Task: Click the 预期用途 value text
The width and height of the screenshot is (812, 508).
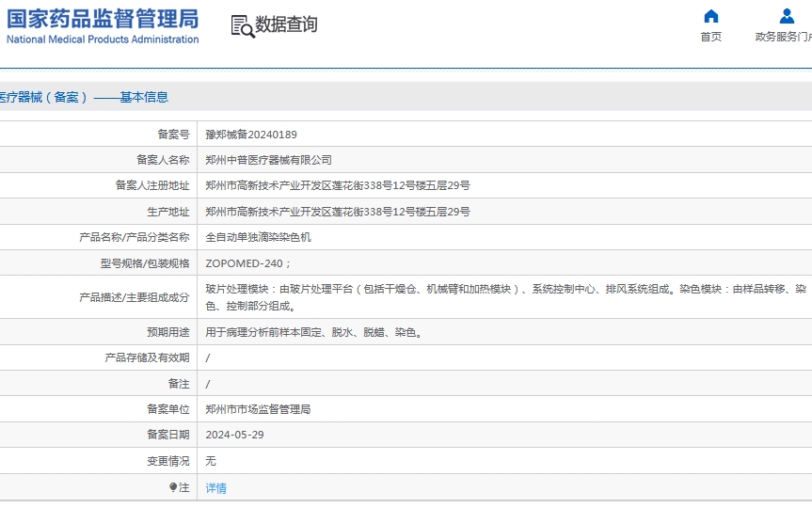Action: (x=315, y=332)
